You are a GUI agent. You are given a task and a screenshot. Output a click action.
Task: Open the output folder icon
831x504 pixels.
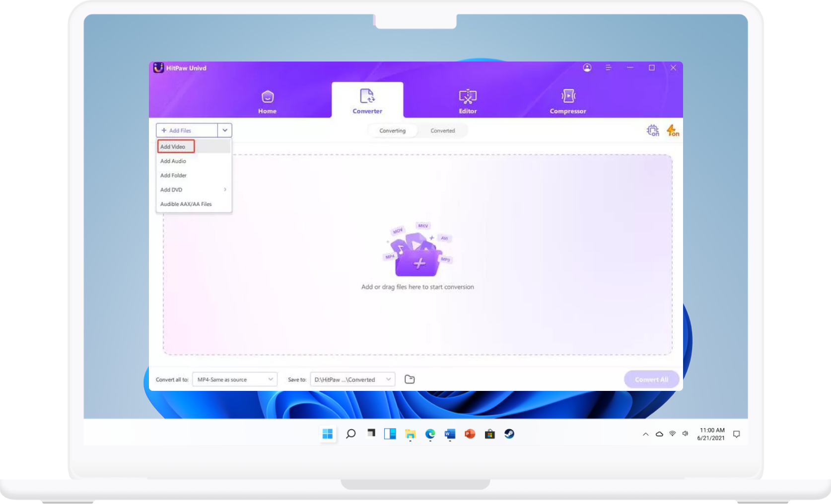[409, 379]
